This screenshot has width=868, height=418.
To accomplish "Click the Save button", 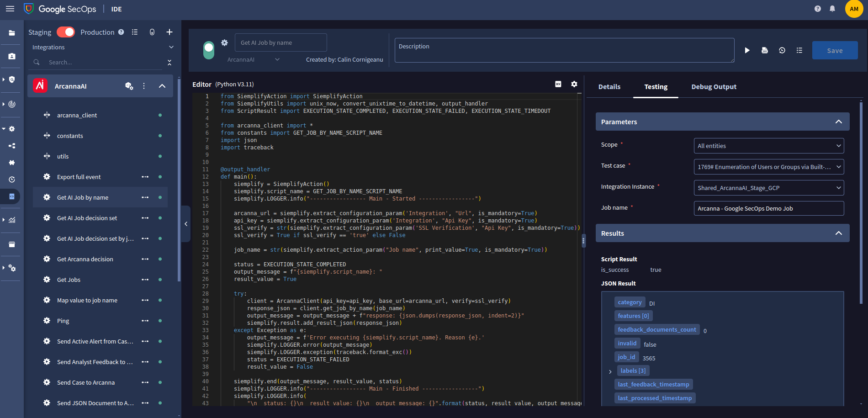I will click(835, 50).
